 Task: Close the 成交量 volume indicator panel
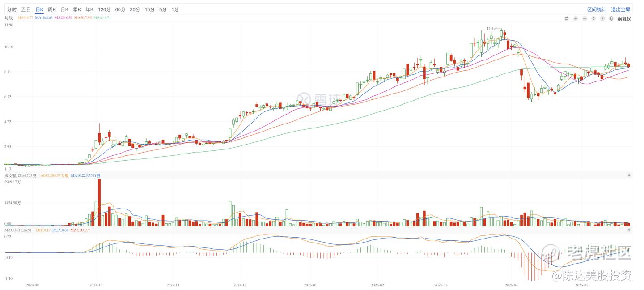[629, 175]
